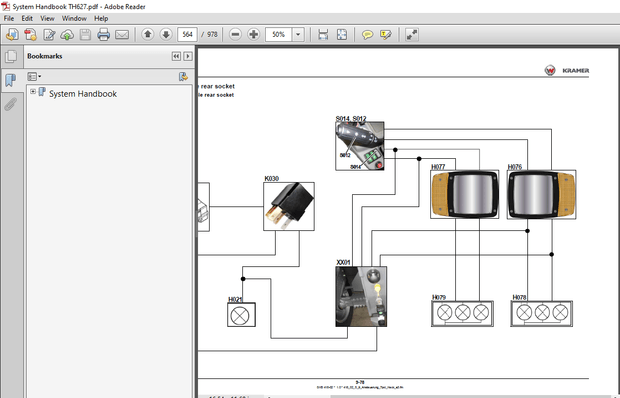The height and width of the screenshot is (398, 620).
Task: Print the document with printer icon
Action: click(x=104, y=35)
